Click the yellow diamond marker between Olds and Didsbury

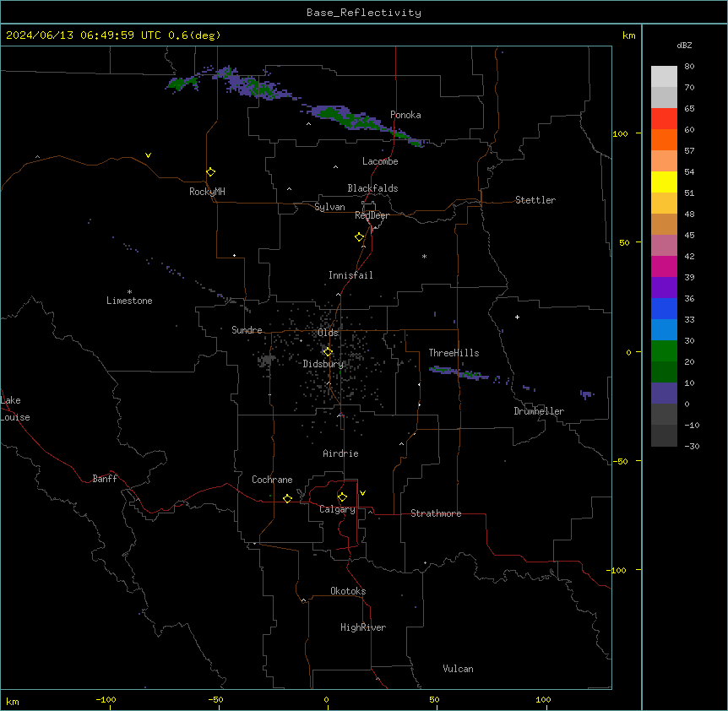coord(328,352)
